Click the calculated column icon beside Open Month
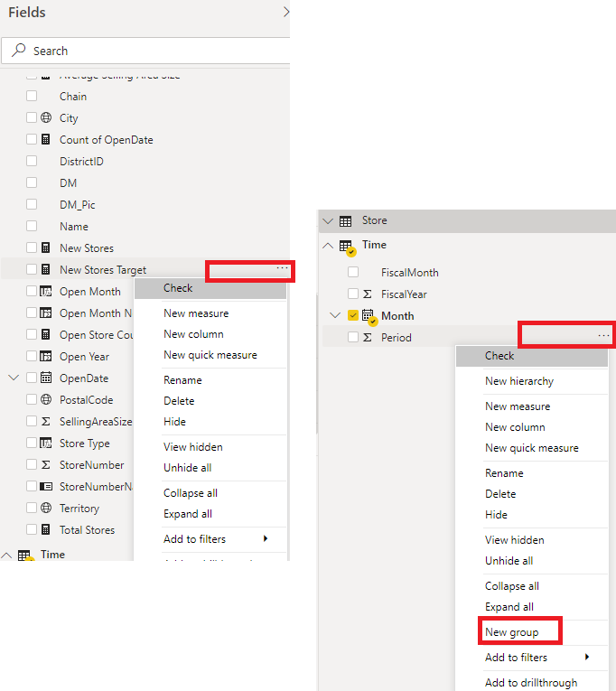 click(46, 291)
